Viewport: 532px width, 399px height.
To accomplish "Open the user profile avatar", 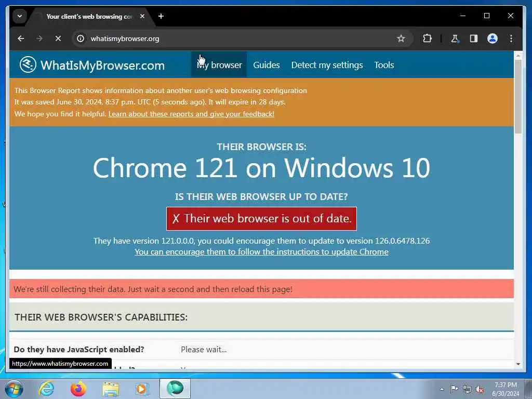I will tap(493, 38).
